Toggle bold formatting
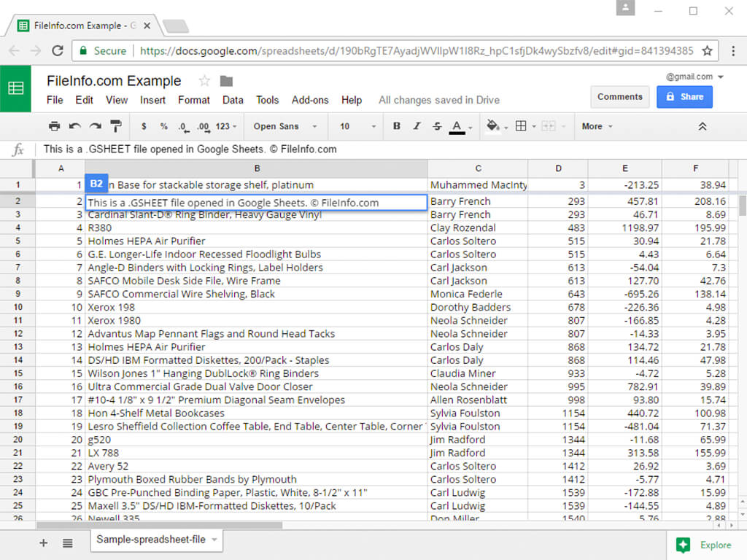747x560 pixels. [x=397, y=126]
